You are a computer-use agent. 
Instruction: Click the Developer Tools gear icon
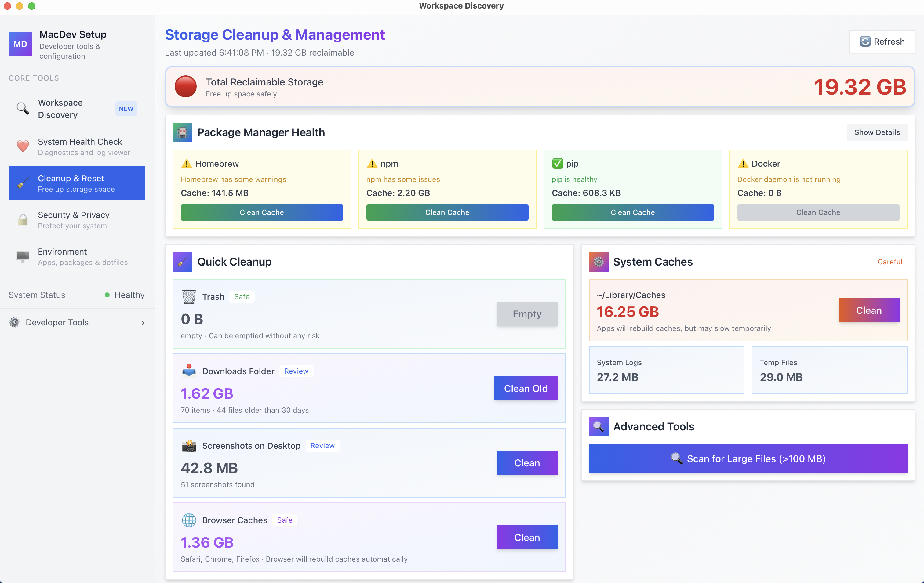pyautogui.click(x=14, y=322)
